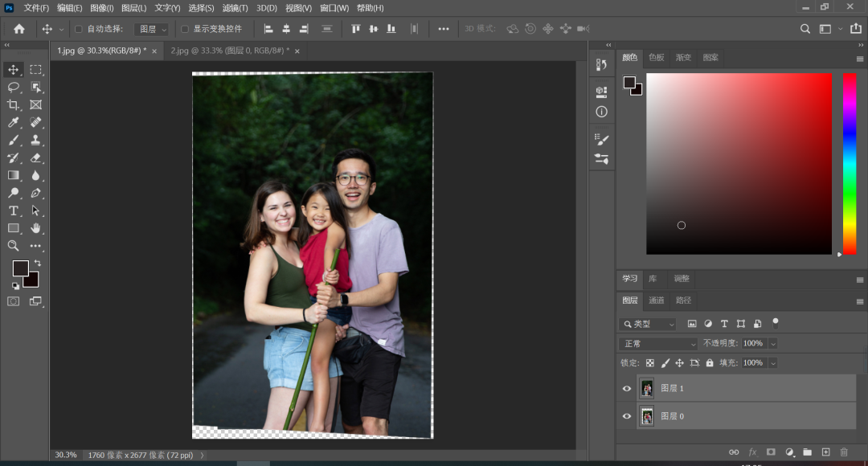The image size is (868, 466).
Task: Switch to the 渐变 tab
Action: [x=684, y=57]
